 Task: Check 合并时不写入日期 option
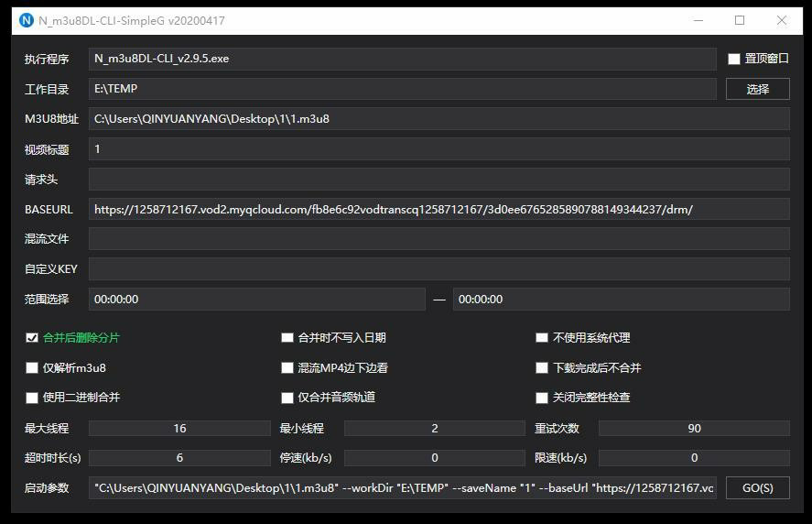click(x=287, y=338)
